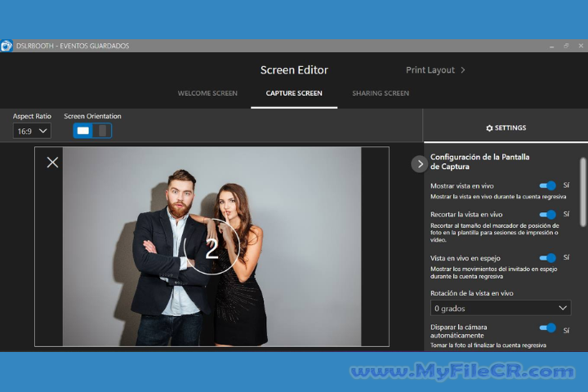Collapse the settings panel with the round arrow
The width and height of the screenshot is (588, 392).
pos(420,164)
